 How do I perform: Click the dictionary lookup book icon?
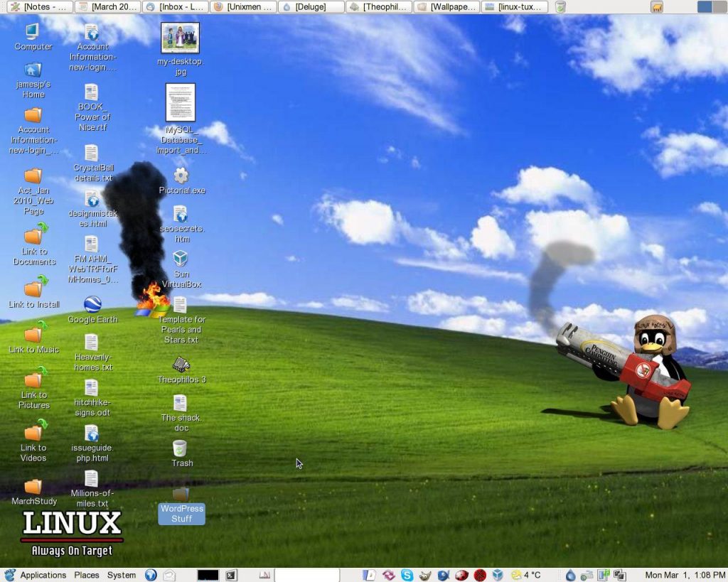click(x=264, y=575)
